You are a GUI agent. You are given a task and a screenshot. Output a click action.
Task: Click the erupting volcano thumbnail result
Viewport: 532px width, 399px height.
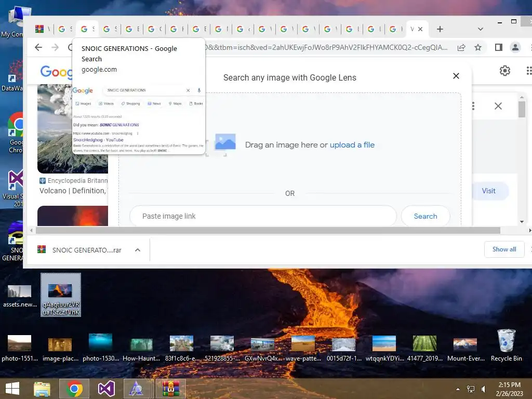[x=73, y=216]
